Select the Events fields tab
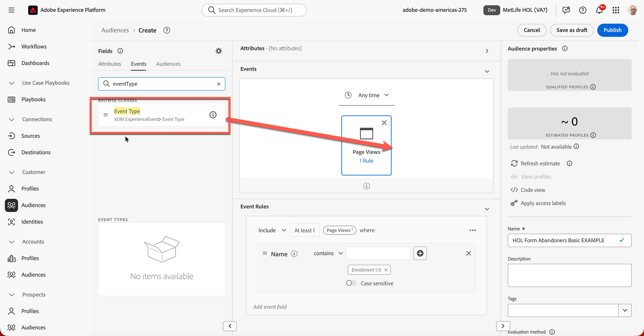The height and width of the screenshot is (336, 644). (x=138, y=64)
